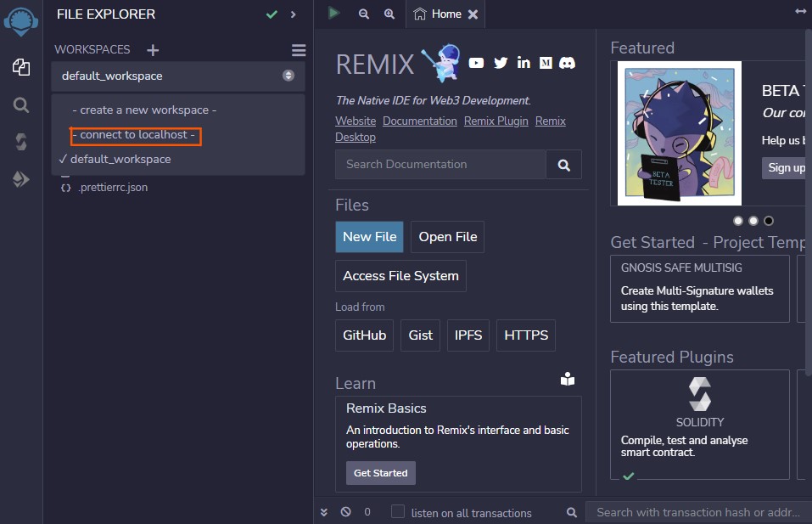812x524 pixels.
Task: Click Get Started under Remix Basics
Action: (381, 473)
